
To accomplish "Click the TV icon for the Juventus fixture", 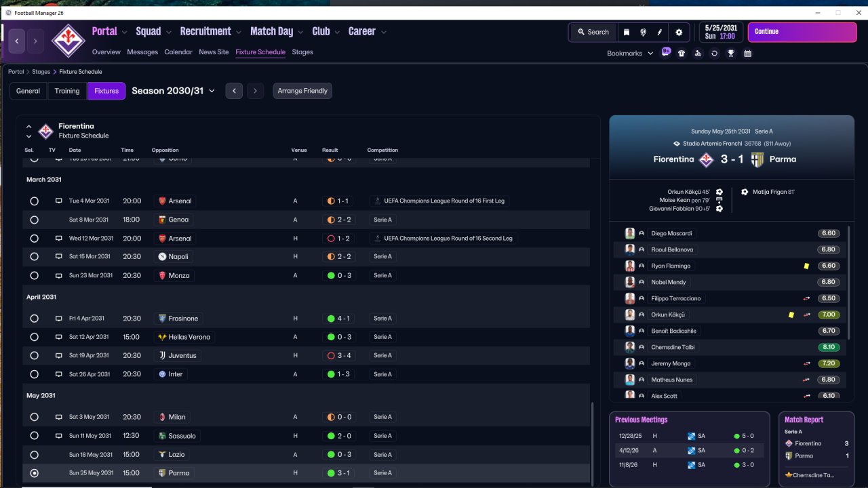I will (x=58, y=356).
